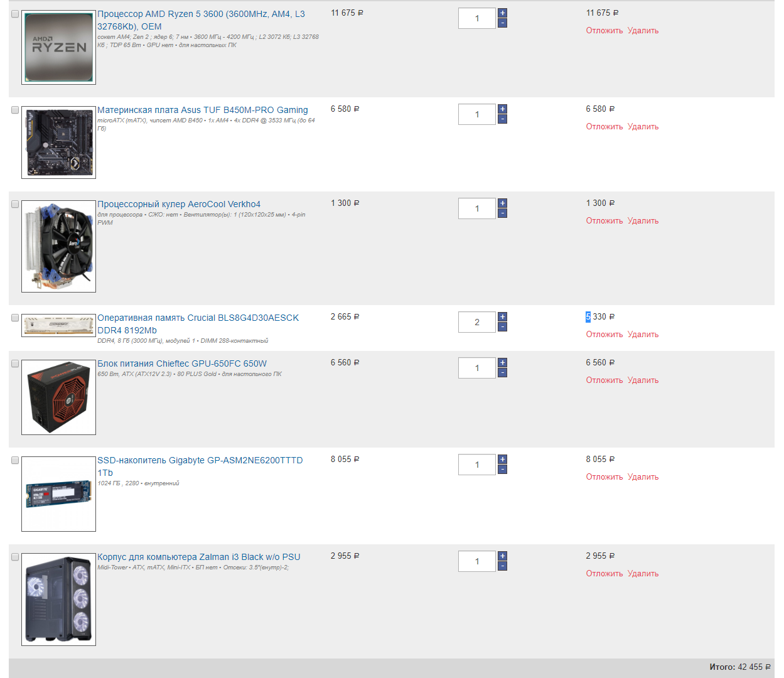Increase quantity of Zalman i3 Black case

click(x=502, y=556)
